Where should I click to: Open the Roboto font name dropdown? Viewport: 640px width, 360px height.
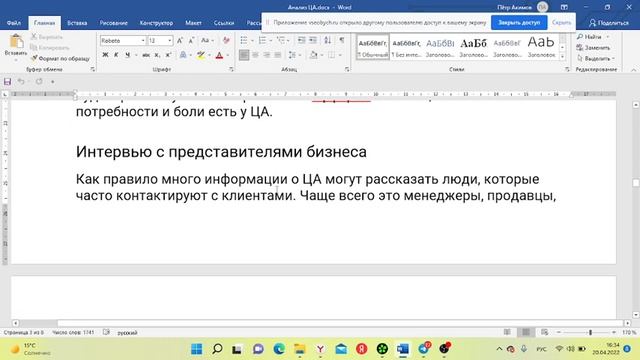[x=143, y=41]
